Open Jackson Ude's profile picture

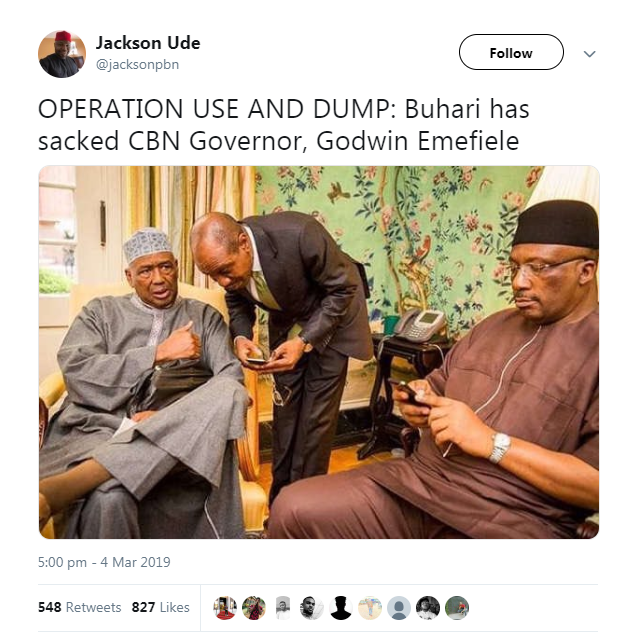(62, 54)
